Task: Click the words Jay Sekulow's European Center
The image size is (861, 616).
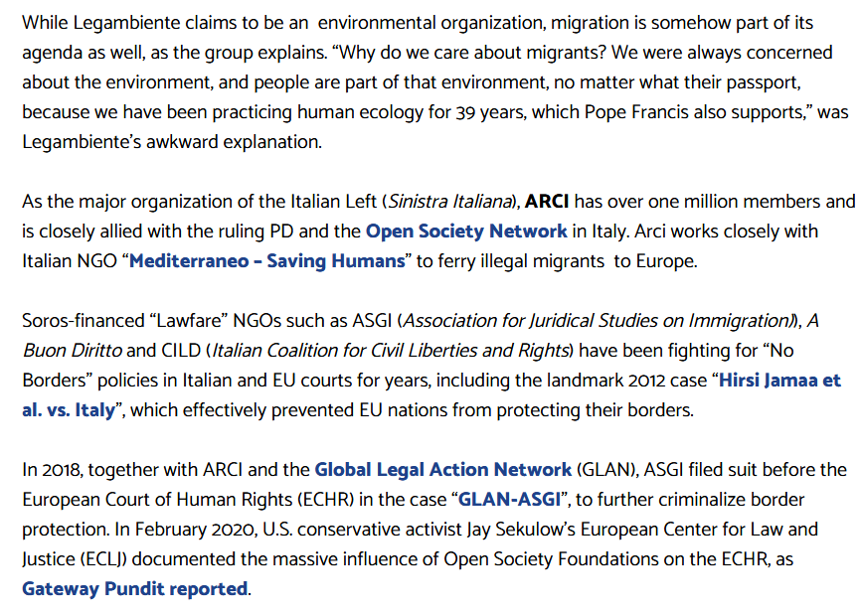Action: click(593, 529)
